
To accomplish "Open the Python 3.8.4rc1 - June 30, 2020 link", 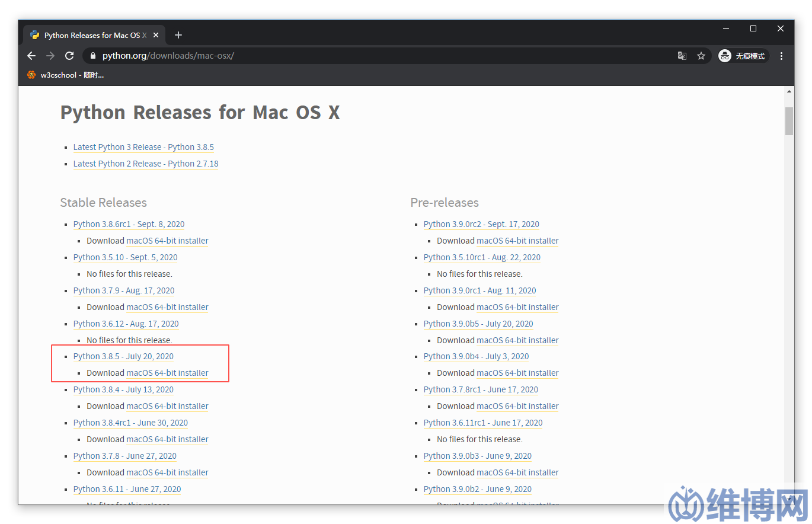I will (x=130, y=423).
